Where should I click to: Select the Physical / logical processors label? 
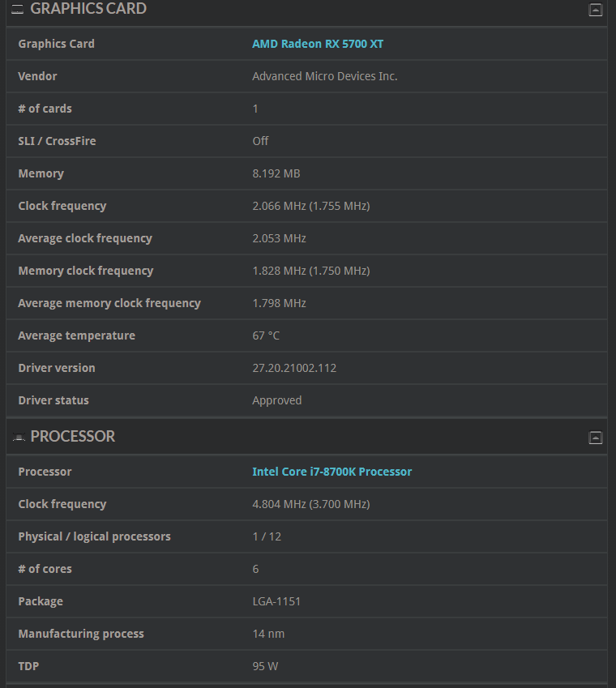[x=94, y=536]
